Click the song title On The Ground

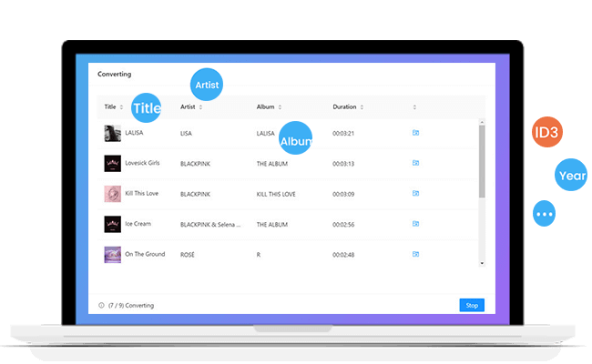tap(145, 254)
